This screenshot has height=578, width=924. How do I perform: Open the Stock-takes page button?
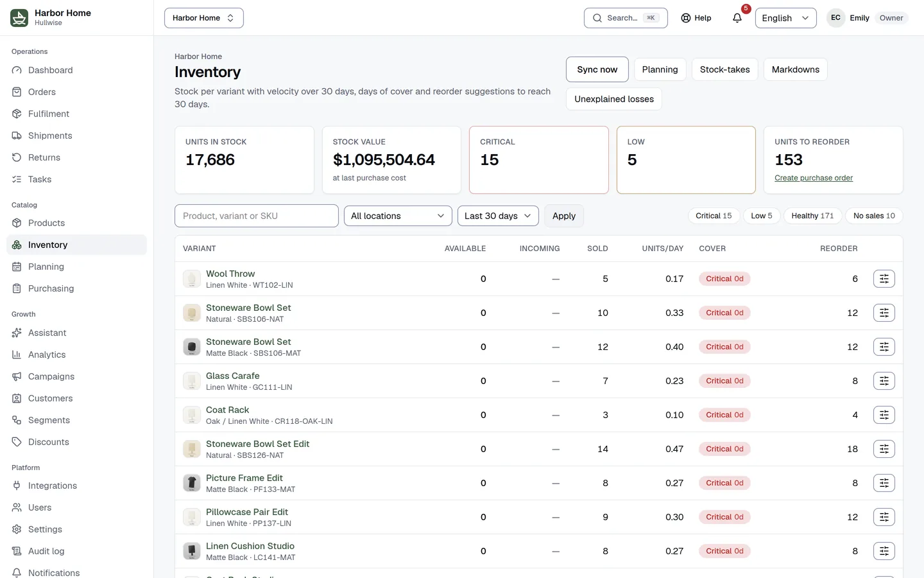[x=725, y=69]
